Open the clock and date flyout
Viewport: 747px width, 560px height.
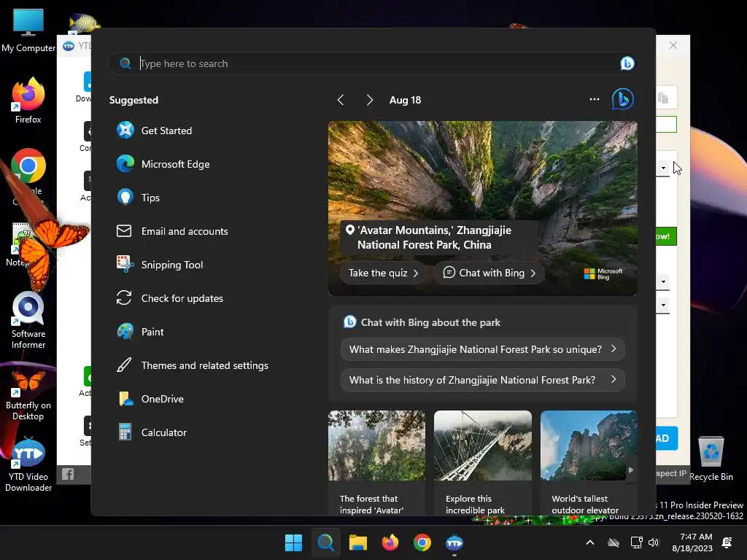coord(692,542)
